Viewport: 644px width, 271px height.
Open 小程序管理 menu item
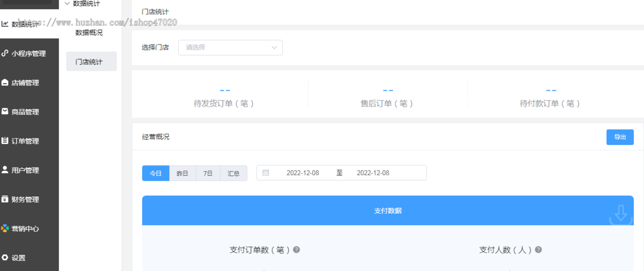pyautogui.click(x=30, y=54)
